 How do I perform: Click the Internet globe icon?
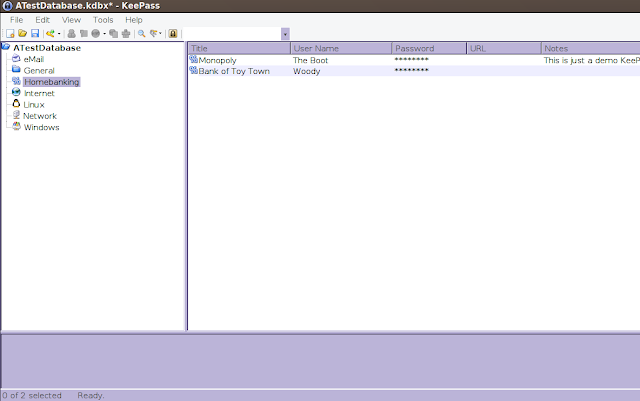(x=16, y=92)
